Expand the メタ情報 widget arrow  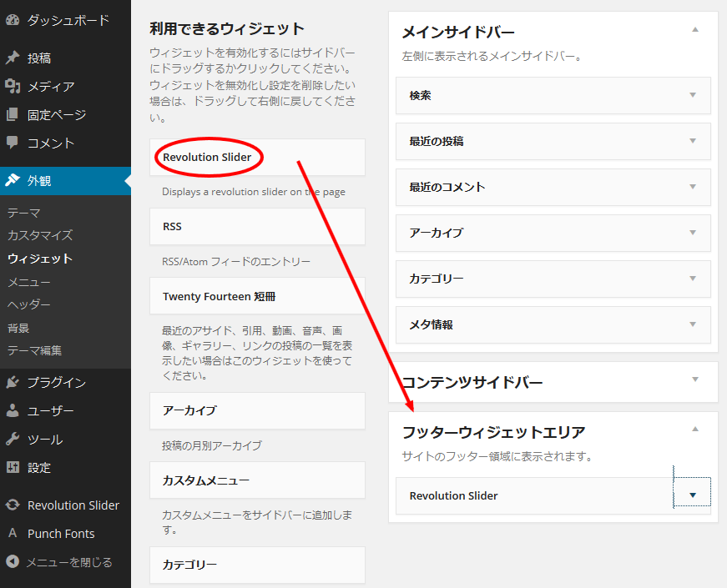693,324
